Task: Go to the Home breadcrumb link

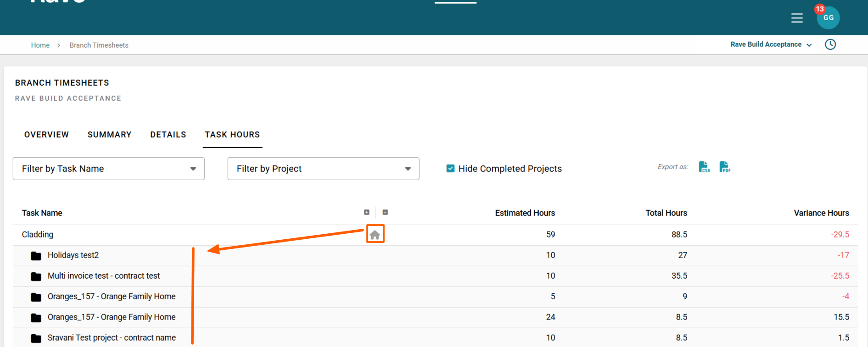Action: coord(40,45)
